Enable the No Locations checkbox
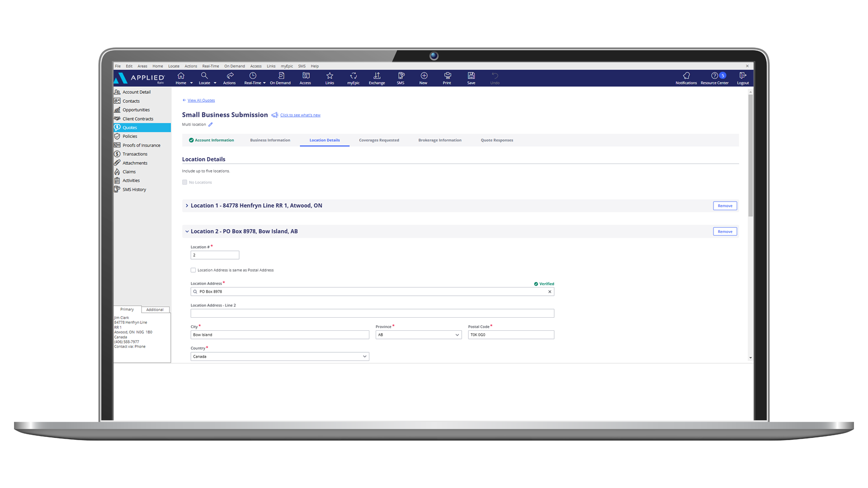 point(184,183)
